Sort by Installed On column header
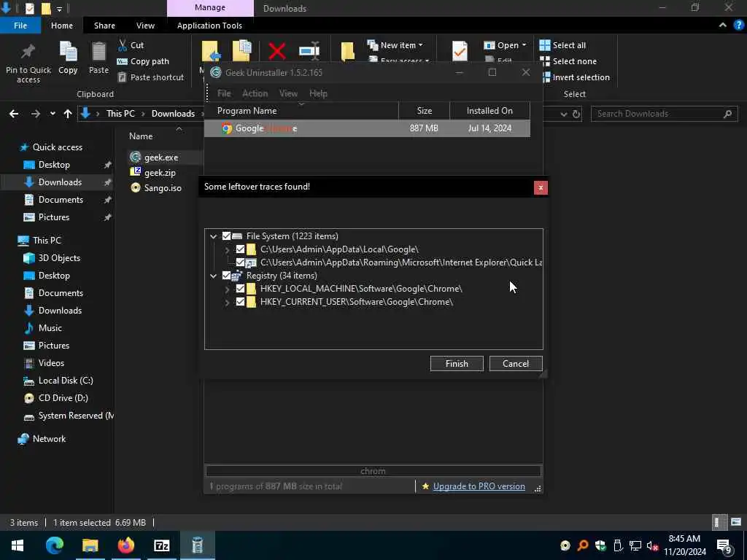 pos(489,111)
